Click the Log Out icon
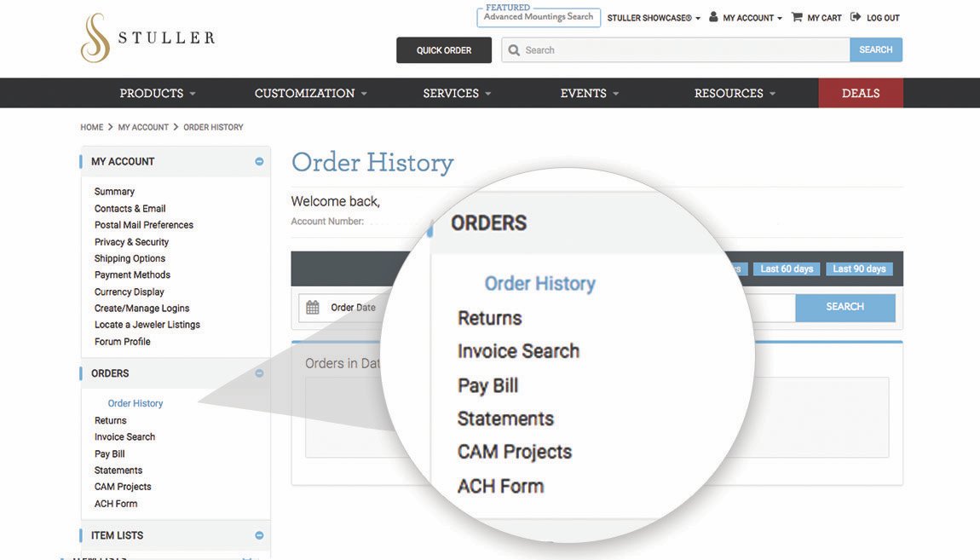The height and width of the screenshot is (560, 980). pyautogui.click(x=856, y=17)
